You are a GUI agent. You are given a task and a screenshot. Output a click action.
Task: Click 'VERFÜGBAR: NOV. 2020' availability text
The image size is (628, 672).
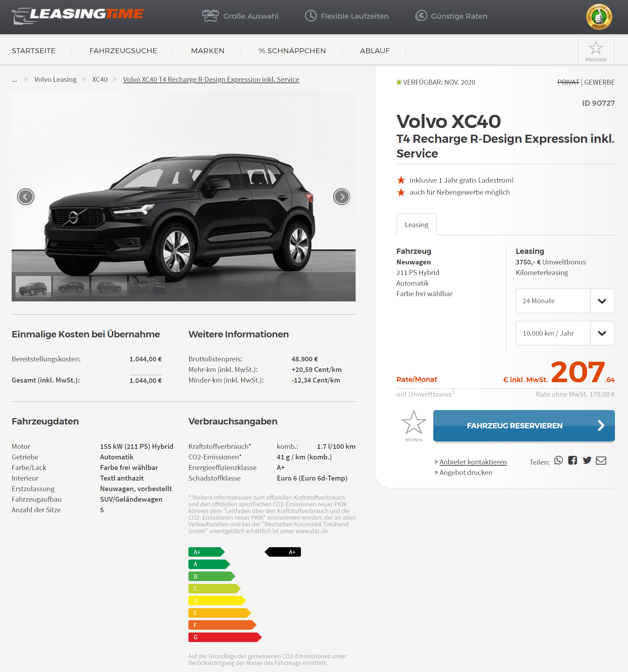[x=439, y=82]
